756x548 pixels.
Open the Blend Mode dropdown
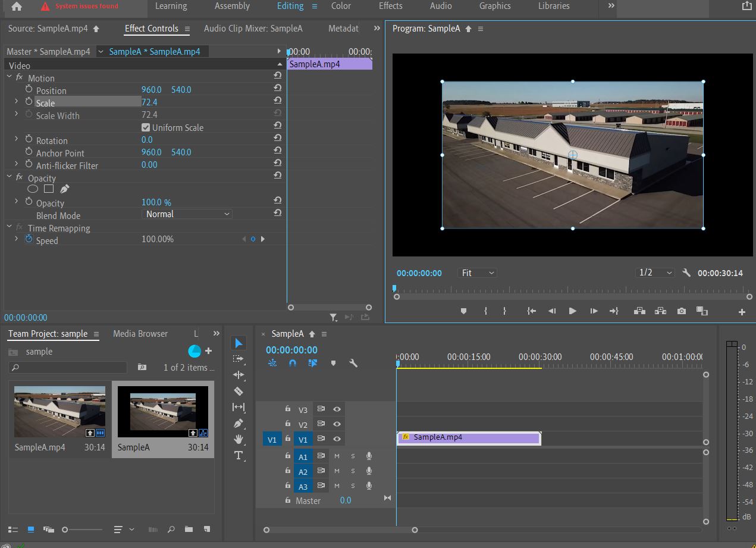(x=187, y=214)
